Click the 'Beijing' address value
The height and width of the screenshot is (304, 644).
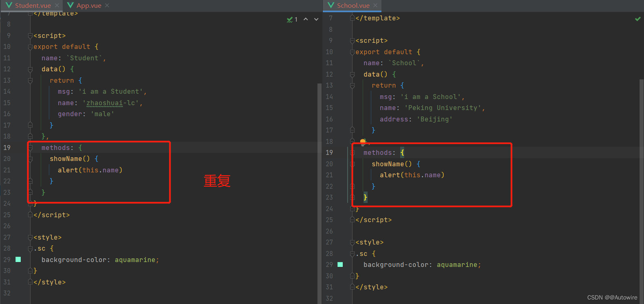click(x=435, y=119)
